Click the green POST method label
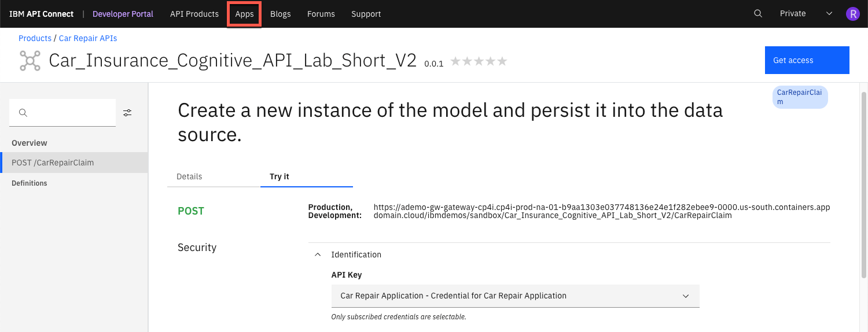 191,211
